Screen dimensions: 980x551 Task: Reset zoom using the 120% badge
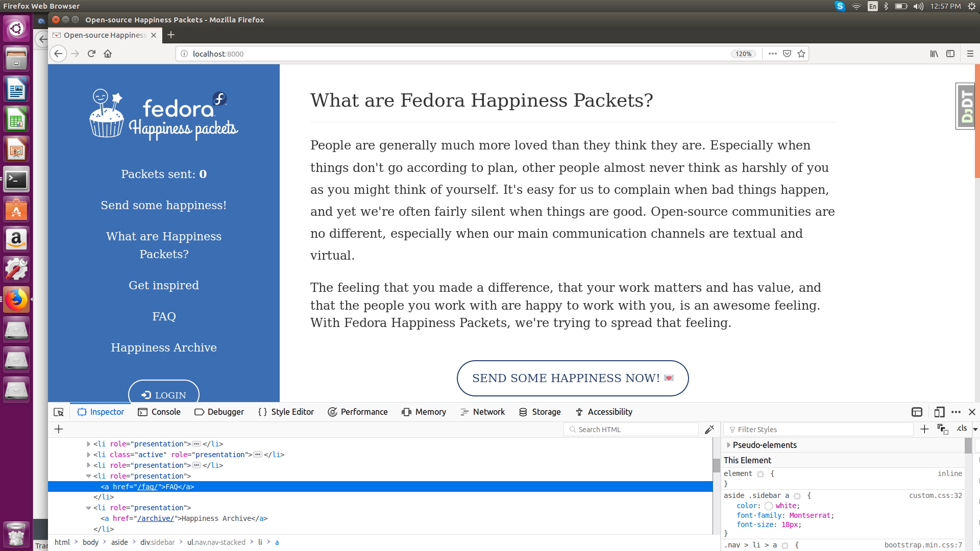pos(744,54)
